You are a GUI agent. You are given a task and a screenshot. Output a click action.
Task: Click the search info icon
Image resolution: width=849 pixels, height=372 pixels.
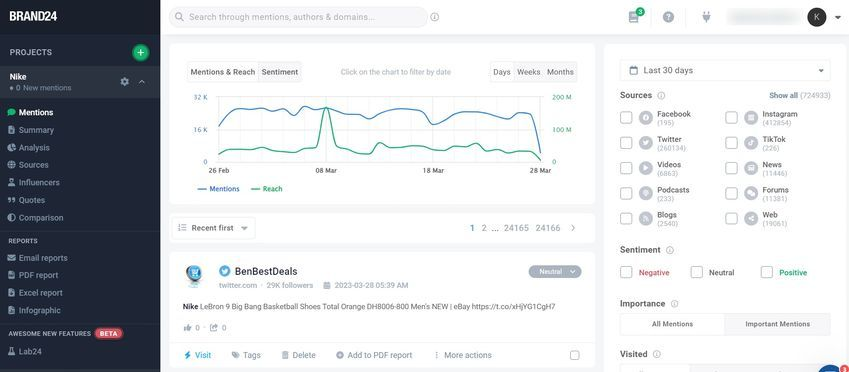click(x=434, y=17)
